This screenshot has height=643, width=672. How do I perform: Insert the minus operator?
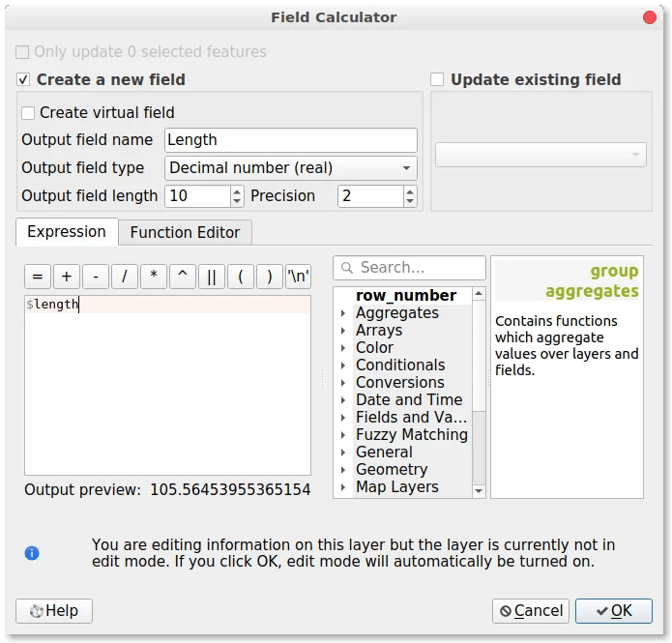[x=95, y=277]
